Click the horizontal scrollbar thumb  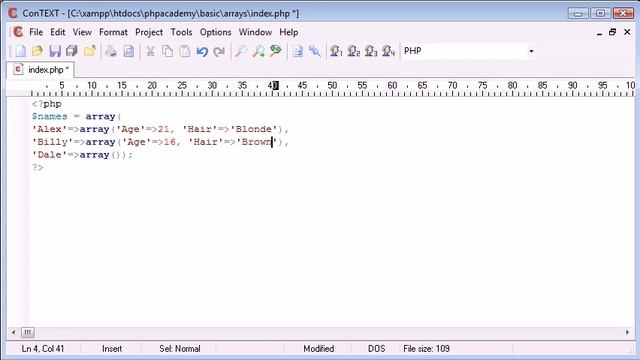tap(27, 332)
